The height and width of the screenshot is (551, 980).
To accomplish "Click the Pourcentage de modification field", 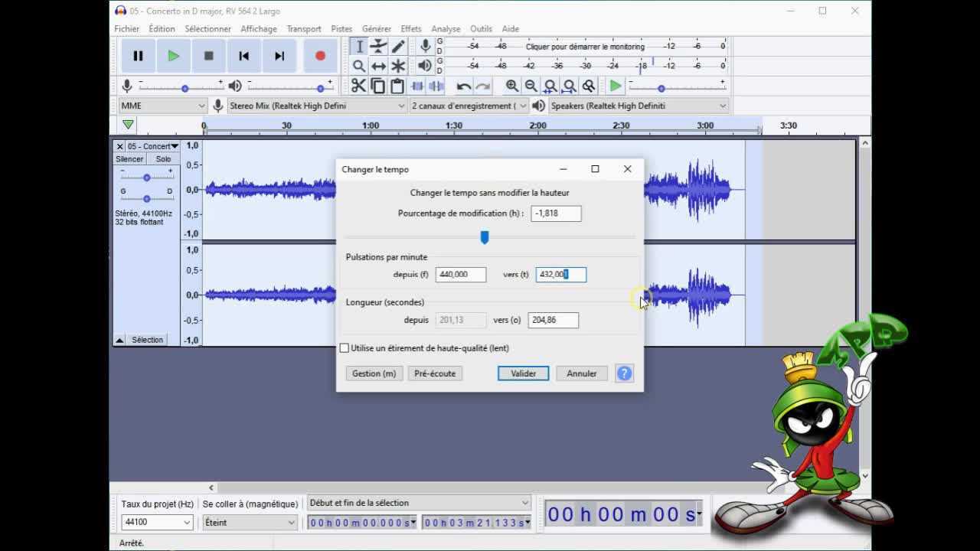I will tap(556, 214).
